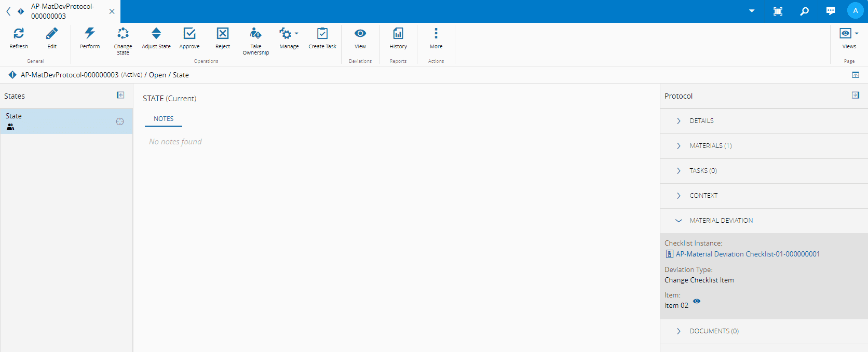Open the Manage dropdown menu

289,34
